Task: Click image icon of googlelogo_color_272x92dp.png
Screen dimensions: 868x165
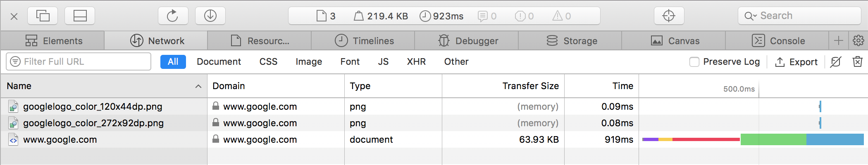Action: point(13,123)
